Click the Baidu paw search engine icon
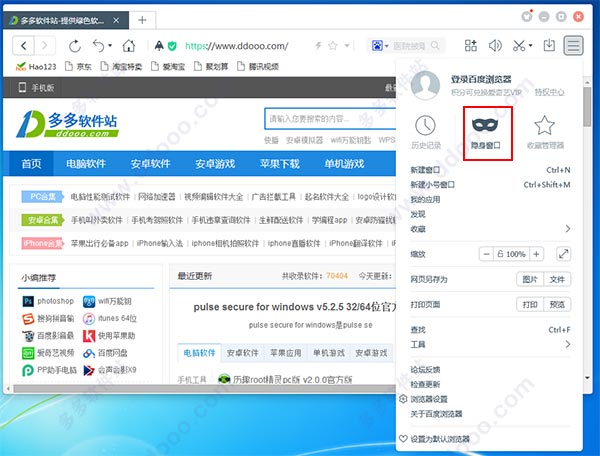The width and height of the screenshot is (600, 456). [377, 46]
